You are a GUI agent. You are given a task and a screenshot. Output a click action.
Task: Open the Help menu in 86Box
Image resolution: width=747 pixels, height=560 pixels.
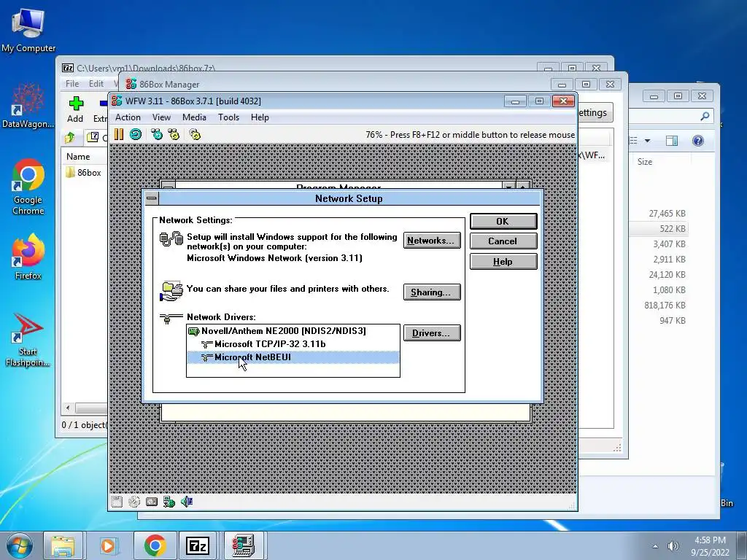pyautogui.click(x=260, y=117)
